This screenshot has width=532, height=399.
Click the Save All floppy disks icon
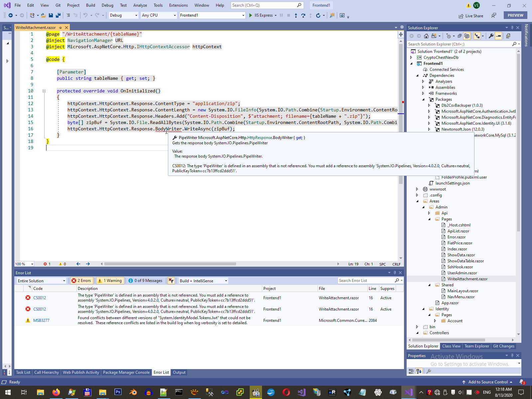coord(58,15)
